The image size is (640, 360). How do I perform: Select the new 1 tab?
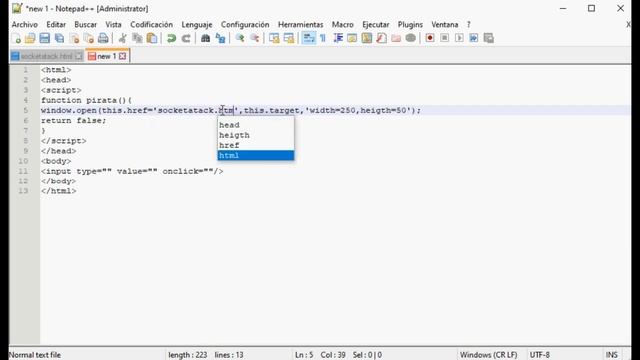pyautogui.click(x=107, y=56)
